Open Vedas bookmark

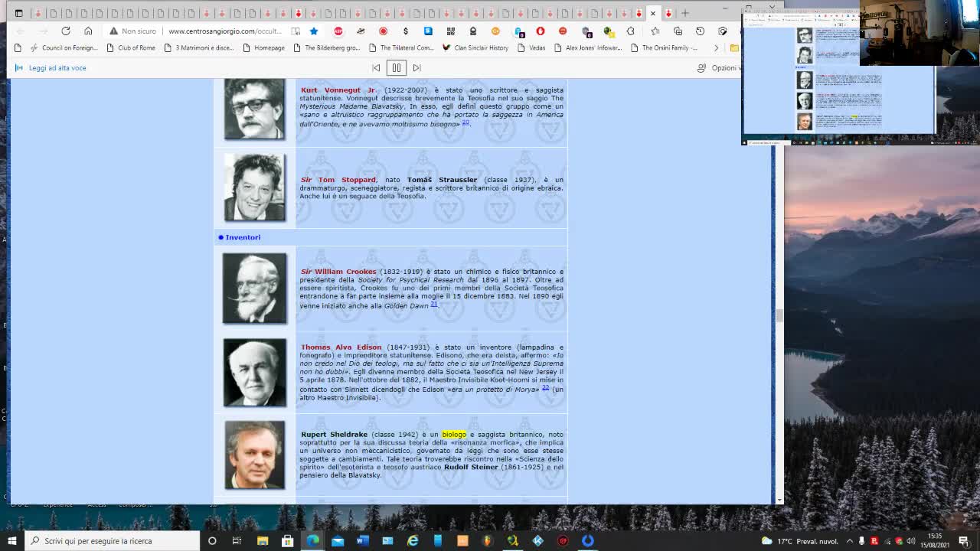click(531, 47)
